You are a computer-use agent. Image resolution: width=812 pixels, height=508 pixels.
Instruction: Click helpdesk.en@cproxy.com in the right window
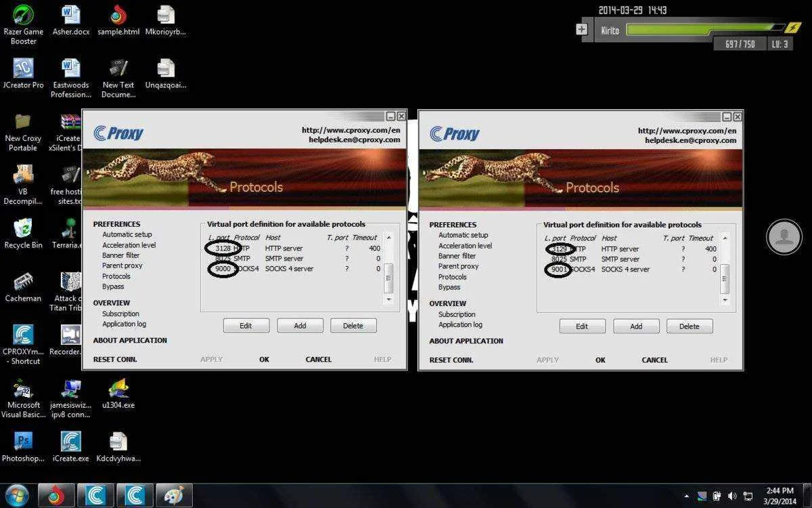690,140
